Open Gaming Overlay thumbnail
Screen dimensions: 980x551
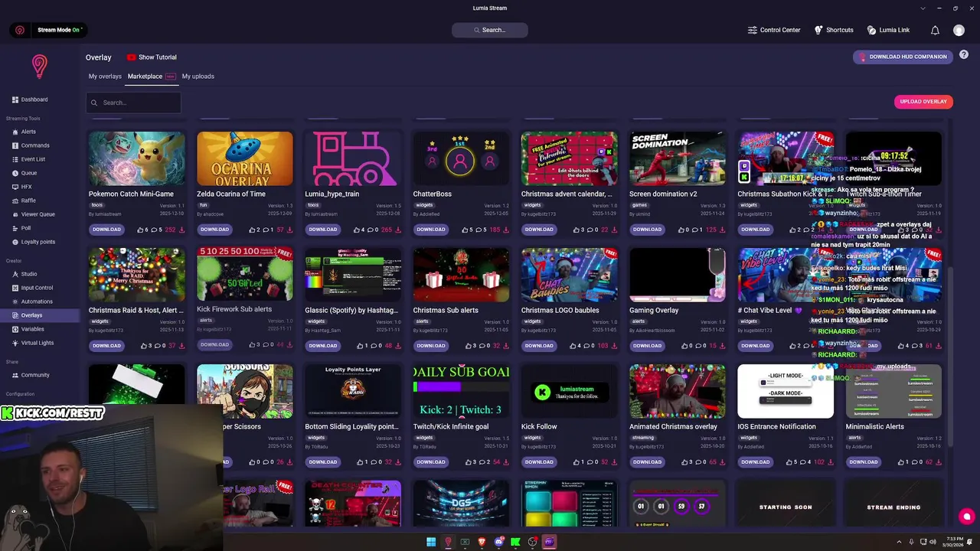point(678,275)
